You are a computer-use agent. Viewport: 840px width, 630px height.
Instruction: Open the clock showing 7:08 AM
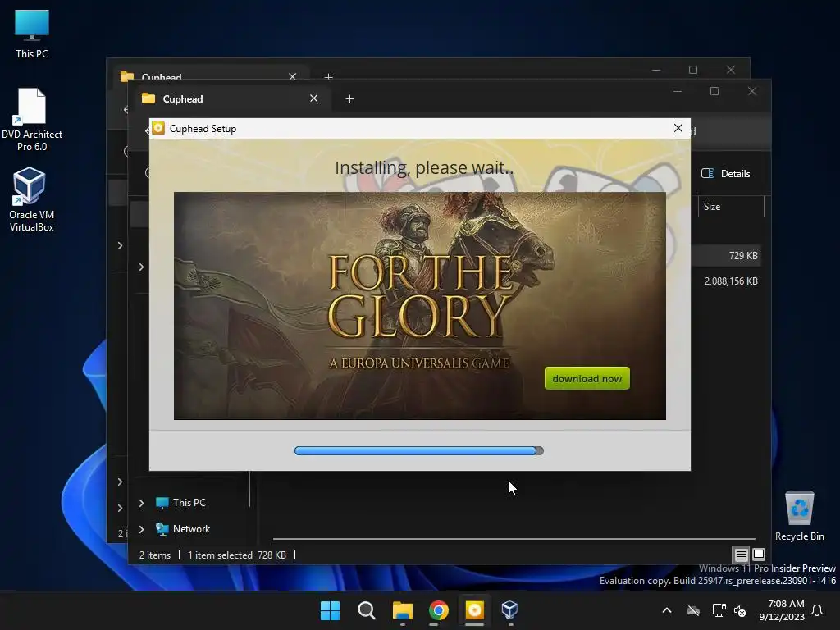tap(782, 610)
